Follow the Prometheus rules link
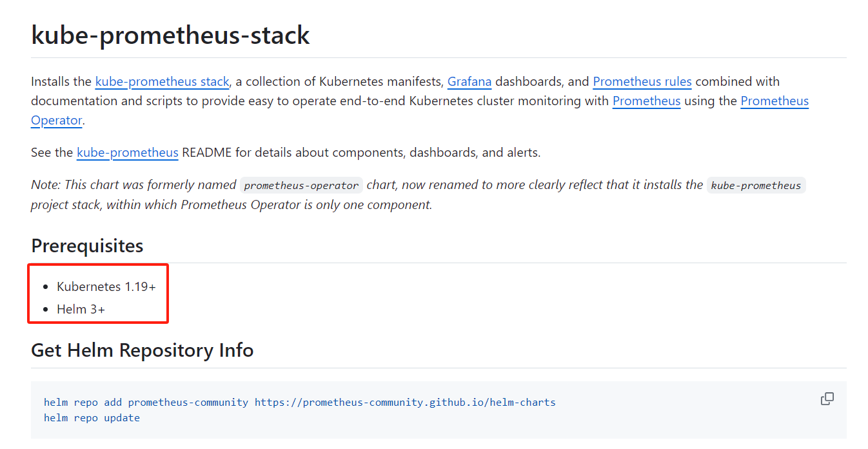This screenshot has width=868, height=449. pos(642,82)
